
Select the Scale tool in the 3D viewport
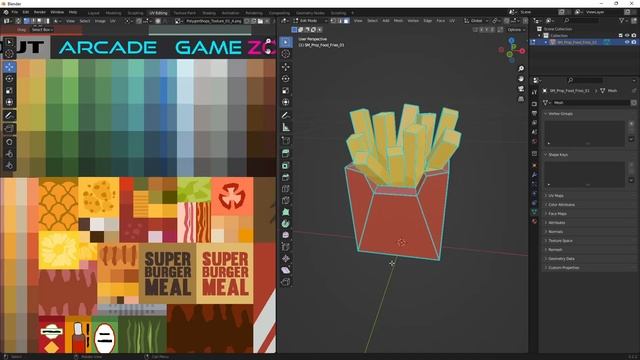click(286, 90)
